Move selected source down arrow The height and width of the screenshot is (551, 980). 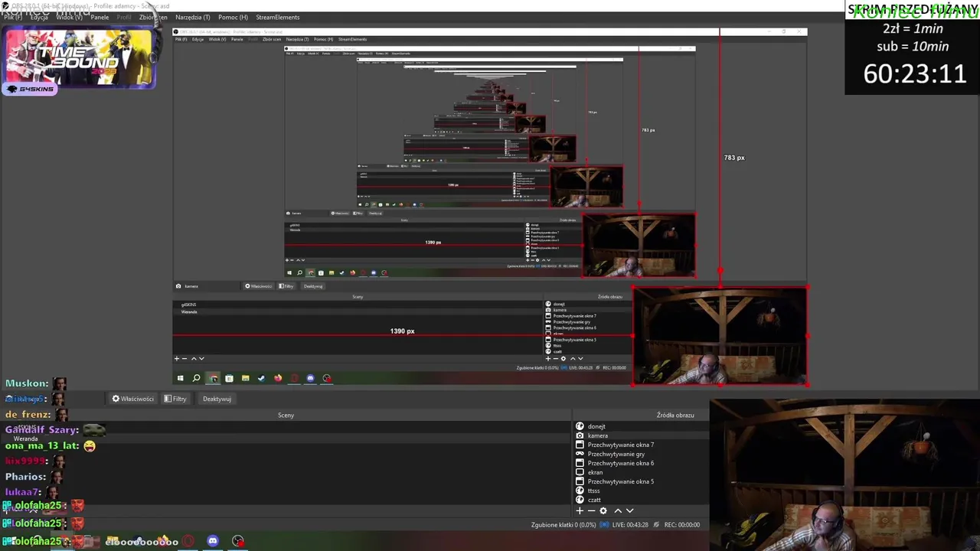point(630,510)
